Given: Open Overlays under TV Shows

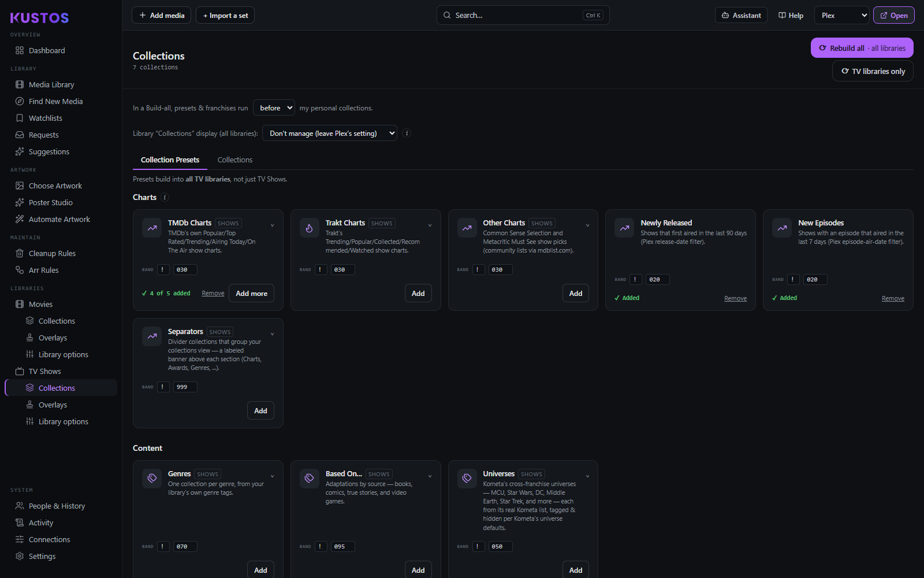Looking at the screenshot, I should click(x=53, y=405).
